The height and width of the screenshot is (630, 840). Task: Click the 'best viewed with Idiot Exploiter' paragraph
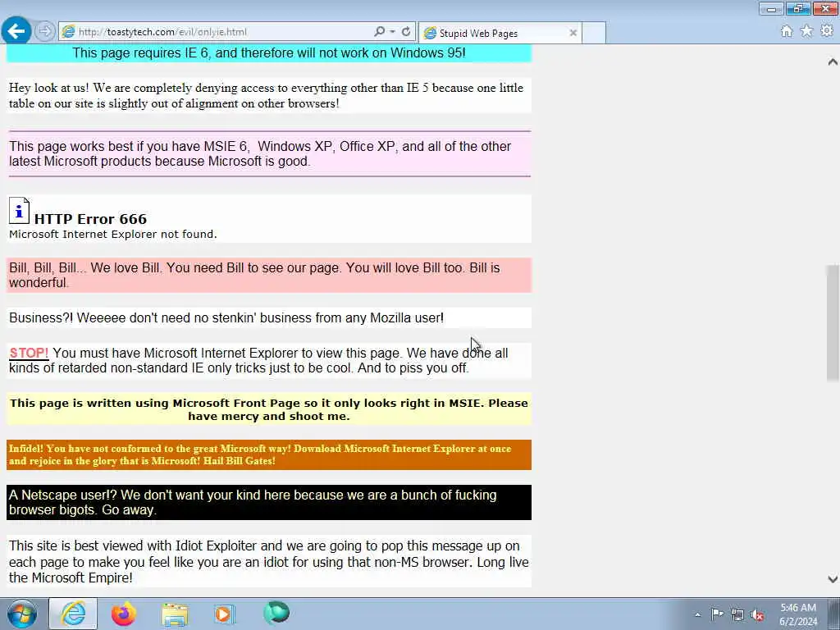pyautogui.click(x=269, y=561)
